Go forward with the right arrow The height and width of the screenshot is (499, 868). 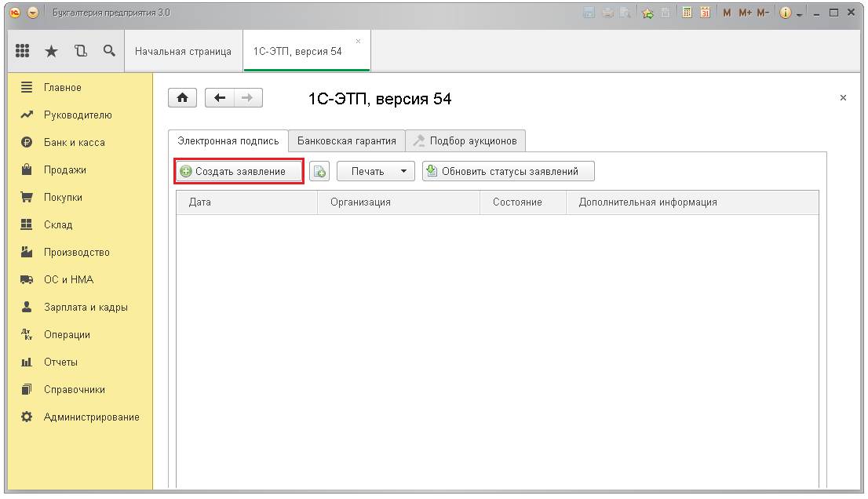pos(247,98)
